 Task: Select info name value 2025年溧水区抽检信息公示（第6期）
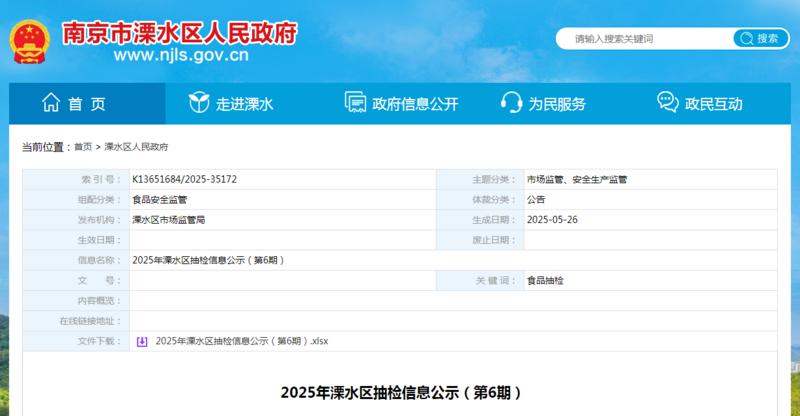[208, 260]
